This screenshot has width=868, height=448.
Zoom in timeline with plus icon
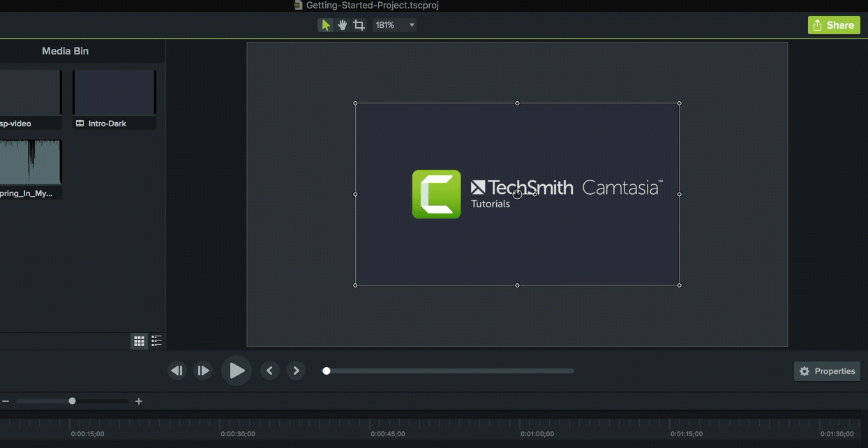click(x=139, y=401)
